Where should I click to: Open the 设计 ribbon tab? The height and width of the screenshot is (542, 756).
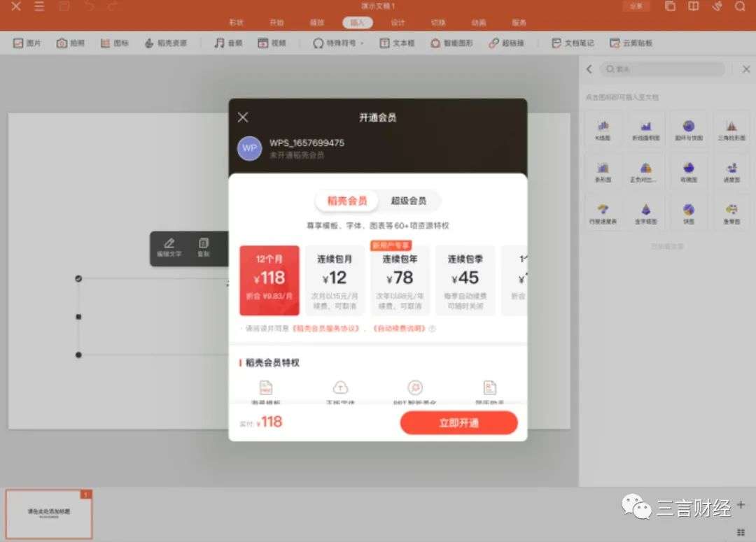[398, 22]
